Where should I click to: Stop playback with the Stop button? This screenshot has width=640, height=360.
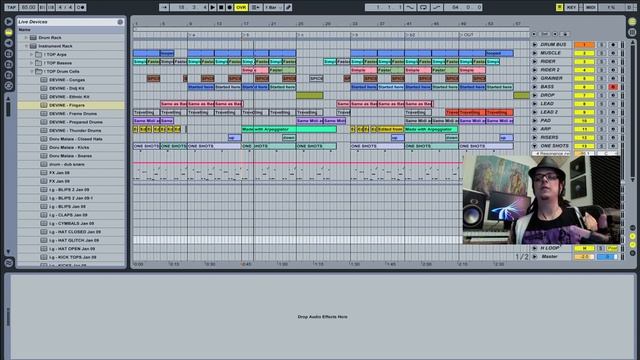(221, 7)
